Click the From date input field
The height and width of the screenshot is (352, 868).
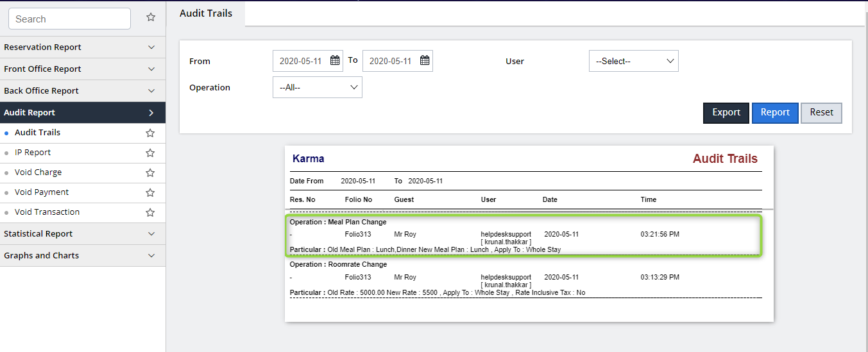308,61
